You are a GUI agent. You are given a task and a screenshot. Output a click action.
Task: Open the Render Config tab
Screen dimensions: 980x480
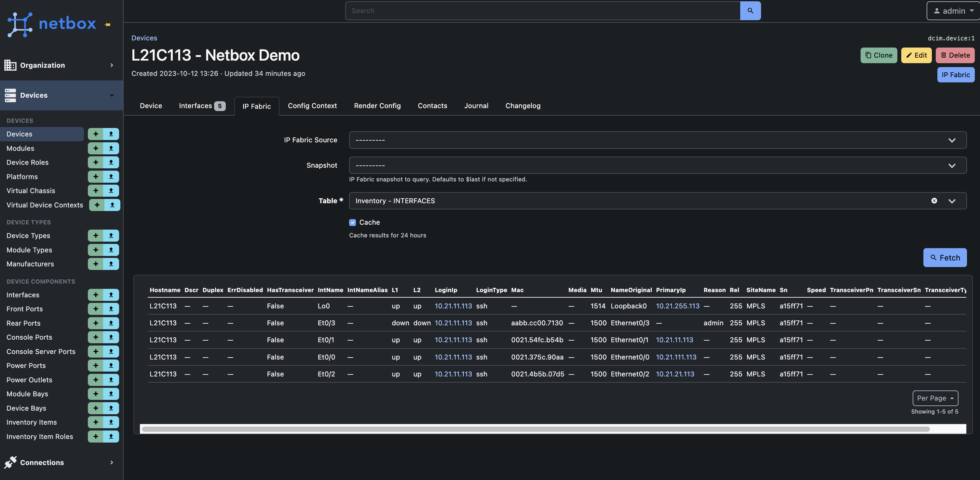(x=377, y=106)
